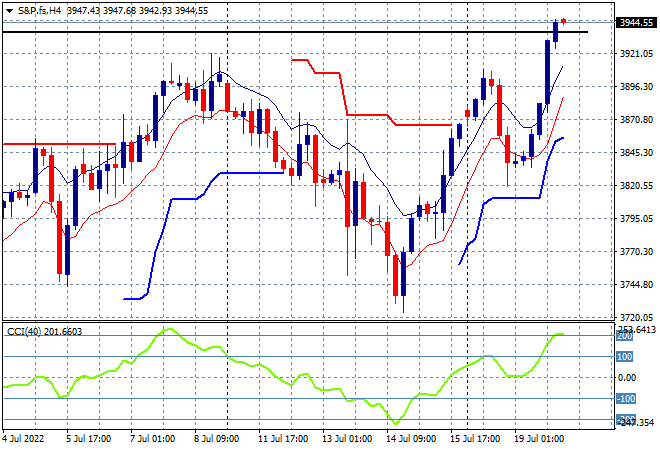This screenshot has width=660, height=450.
Task: Click the CCI 0.00 level label
Action: pos(627,378)
